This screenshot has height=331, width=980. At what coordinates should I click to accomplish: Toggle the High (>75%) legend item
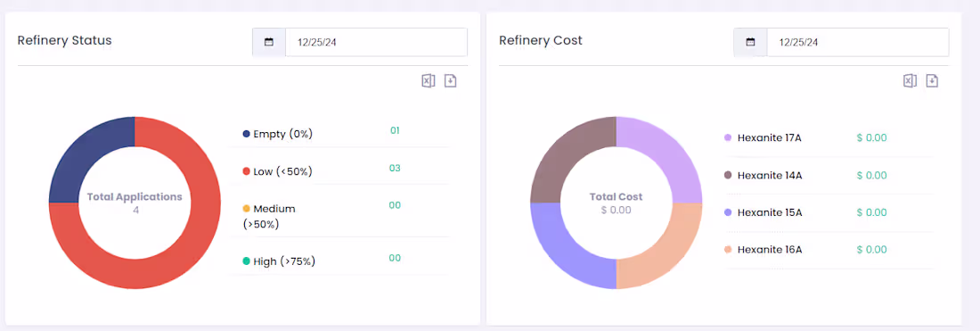click(279, 261)
